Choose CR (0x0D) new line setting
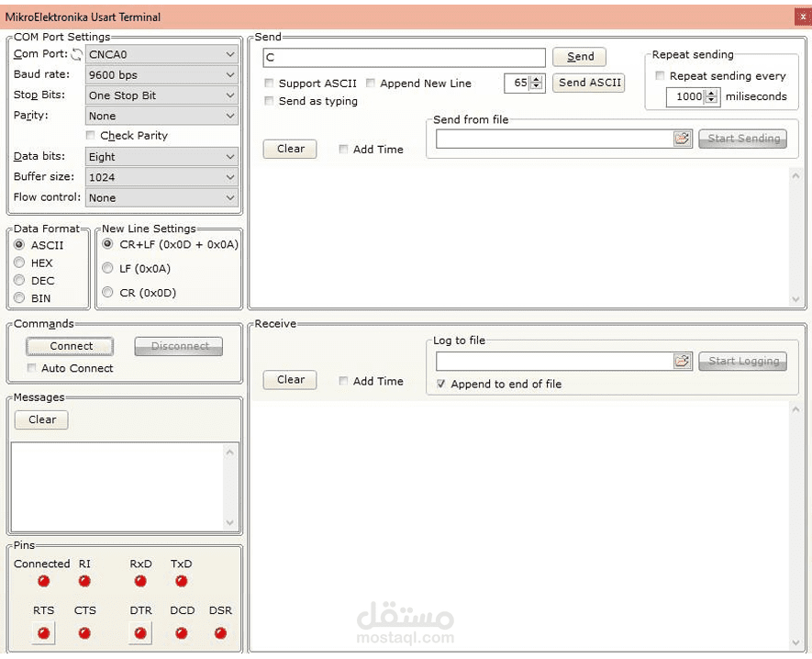The height and width of the screenshot is (659, 812). [x=107, y=292]
